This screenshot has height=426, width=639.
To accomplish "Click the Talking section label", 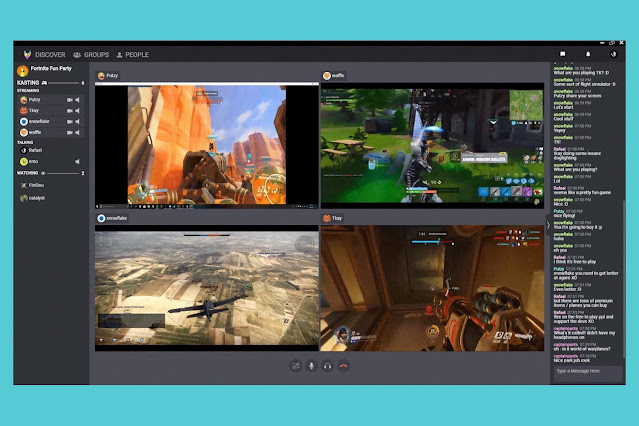I will tap(25, 142).
